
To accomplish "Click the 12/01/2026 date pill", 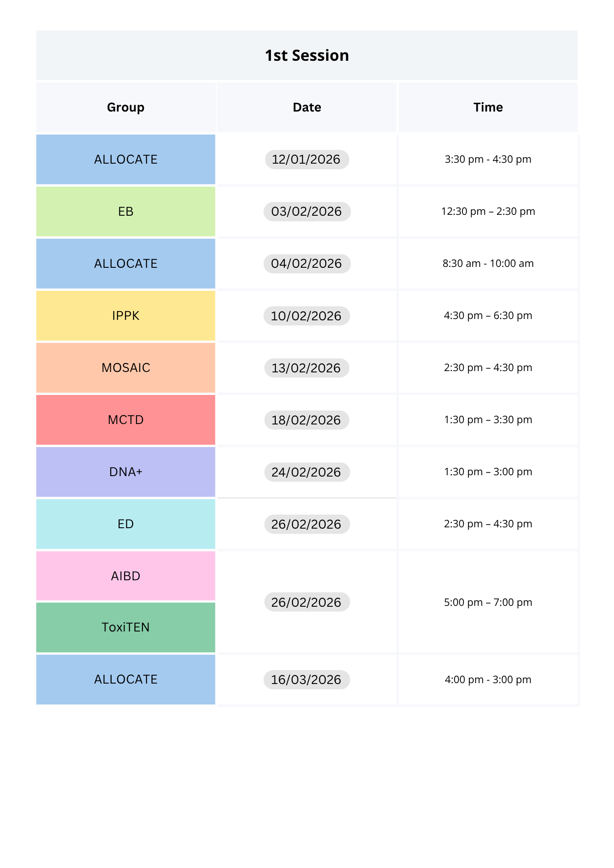I will (x=307, y=159).
